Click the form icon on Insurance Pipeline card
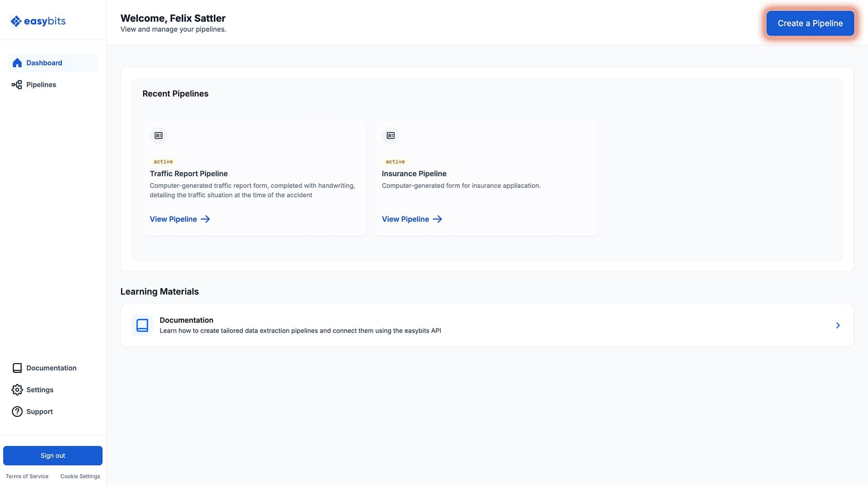868x488 pixels. point(391,136)
